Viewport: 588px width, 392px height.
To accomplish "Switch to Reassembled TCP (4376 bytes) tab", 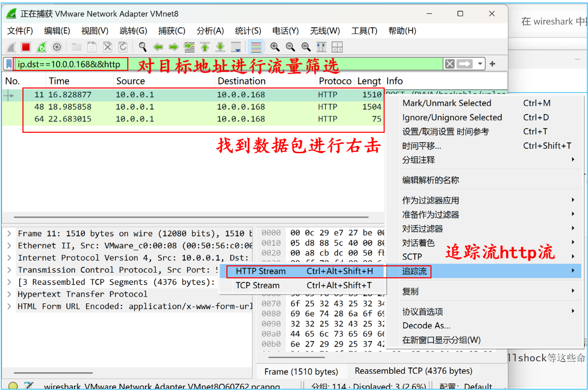I will tap(413, 371).
